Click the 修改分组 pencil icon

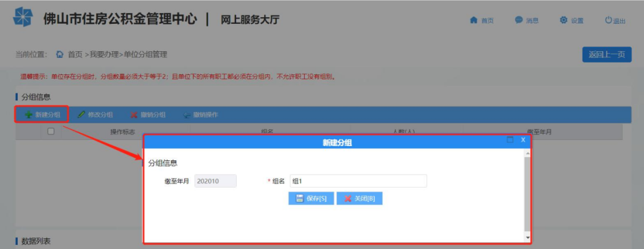(x=81, y=114)
